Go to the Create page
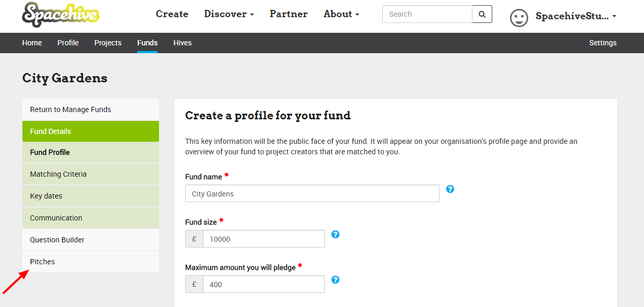The height and width of the screenshot is (307, 644). (x=172, y=14)
